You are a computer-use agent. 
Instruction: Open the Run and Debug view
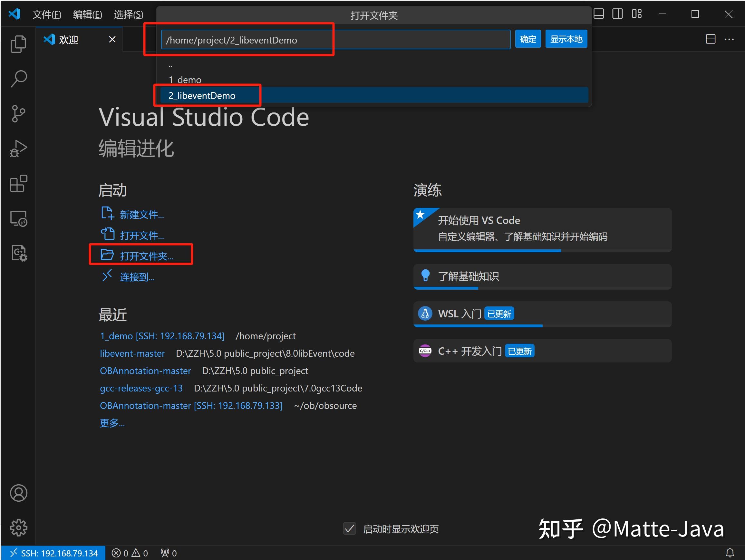[x=18, y=148]
